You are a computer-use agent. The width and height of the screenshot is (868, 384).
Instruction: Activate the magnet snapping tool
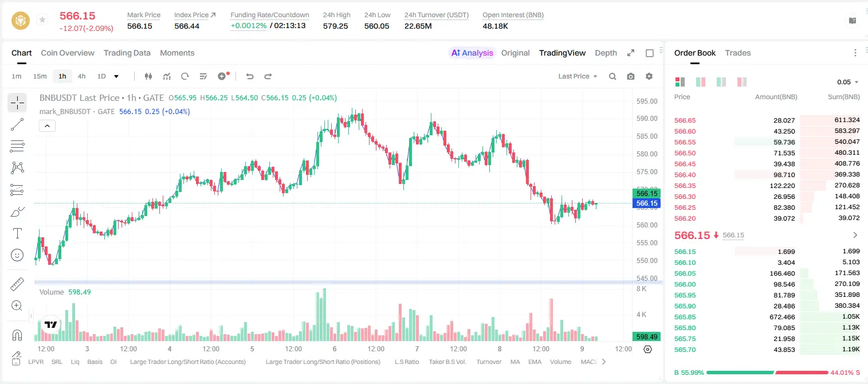pyautogui.click(x=17, y=335)
